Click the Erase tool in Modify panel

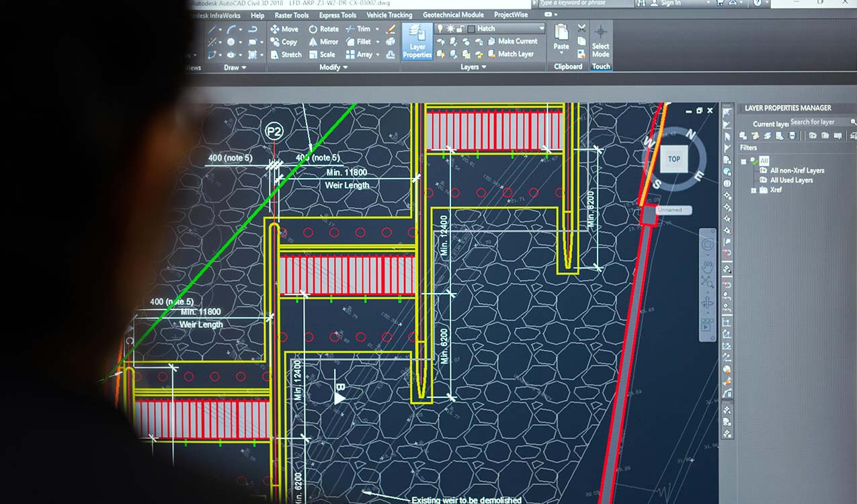click(x=391, y=29)
